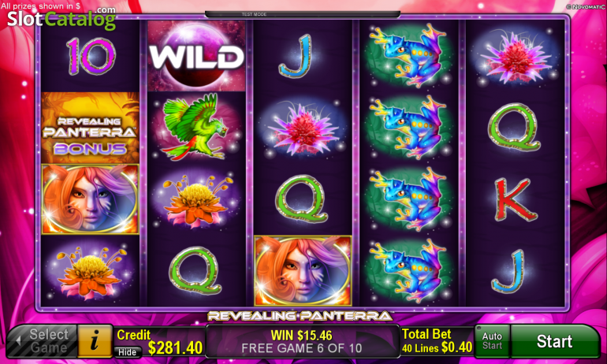The image size is (607, 364).
Task: Click the Test Mode bar at top
Action: point(303,14)
